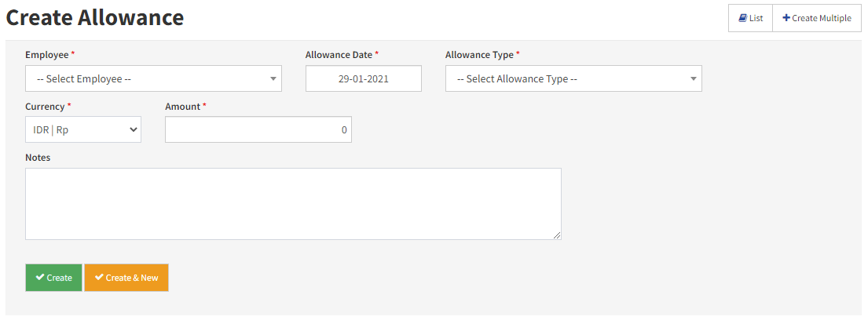Focus the Allowance Date field showing 29-01-2021
868x320 pixels.
click(x=363, y=78)
